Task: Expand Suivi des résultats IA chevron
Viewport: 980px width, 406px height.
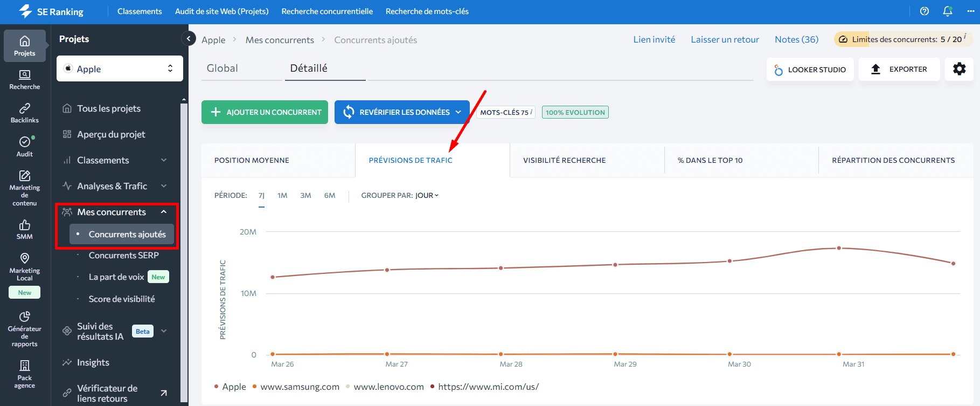Action: point(164,331)
